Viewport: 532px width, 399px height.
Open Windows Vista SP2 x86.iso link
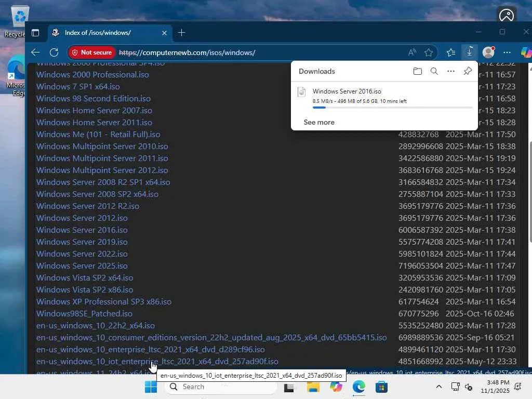pyautogui.click(x=85, y=289)
